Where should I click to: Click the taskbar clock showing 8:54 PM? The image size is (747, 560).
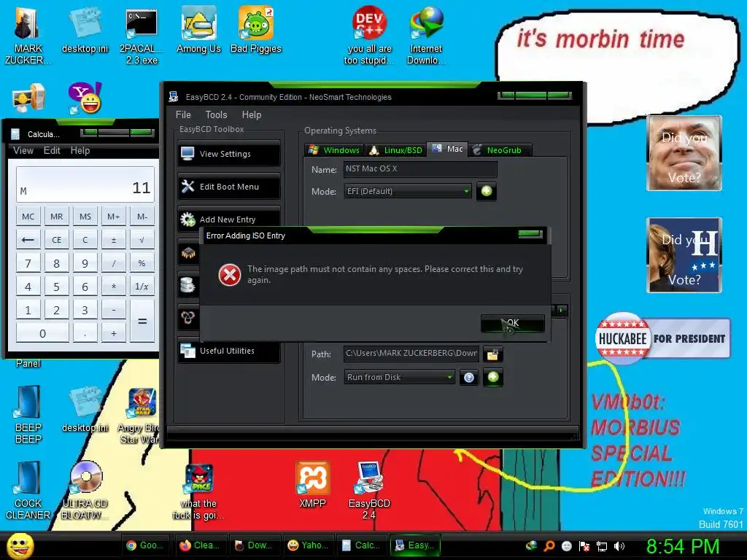pyautogui.click(x=683, y=546)
